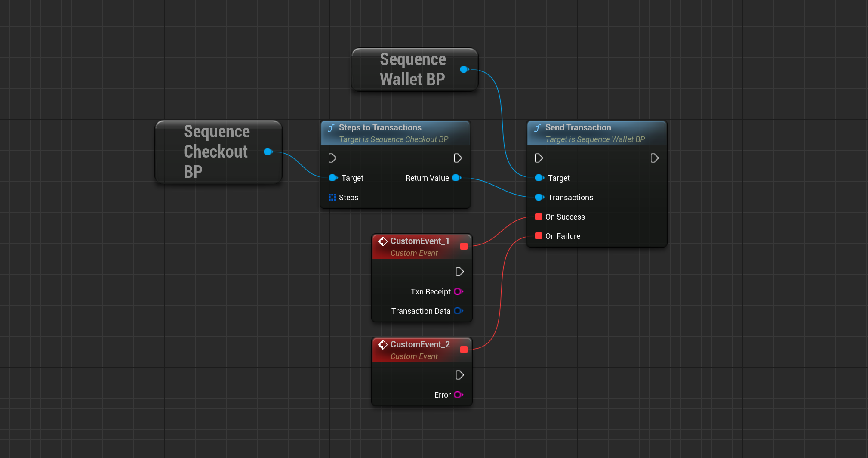Image resolution: width=868 pixels, height=458 pixels.
Task: Click Sequence Wallet BP variable output pin
Action: coord(464,69)
